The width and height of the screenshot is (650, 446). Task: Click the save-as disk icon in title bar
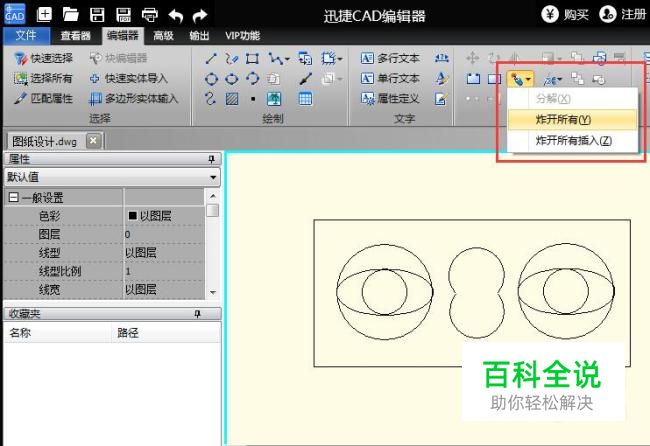(124, 15)
